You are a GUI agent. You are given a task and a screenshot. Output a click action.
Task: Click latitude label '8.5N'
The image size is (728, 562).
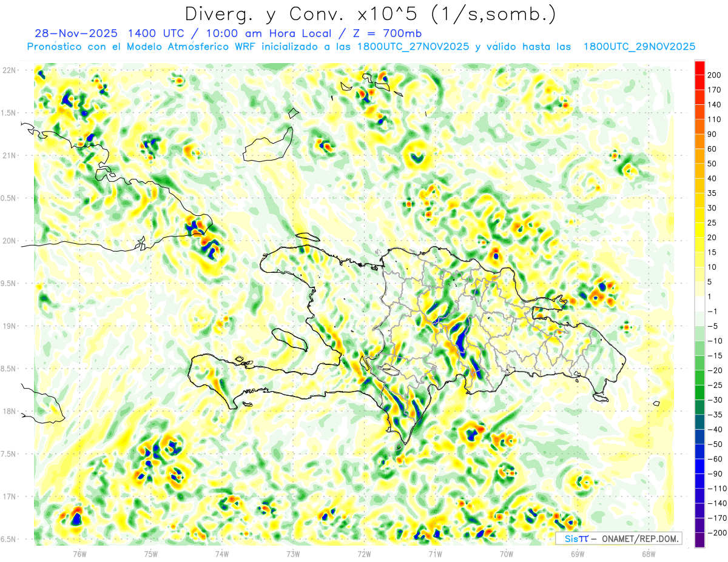click(8, 369)
